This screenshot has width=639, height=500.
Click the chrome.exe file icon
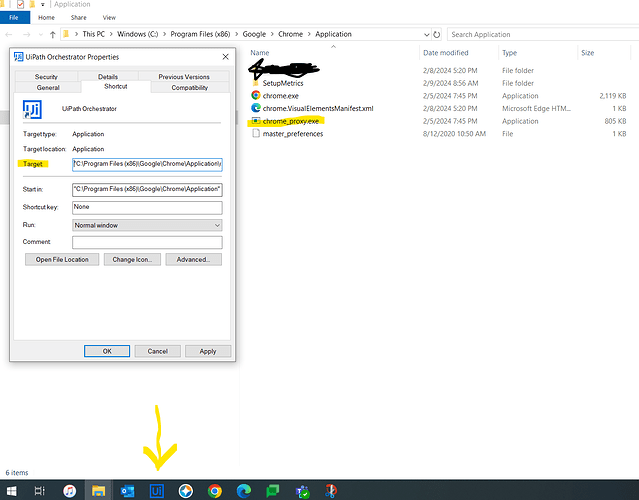point(256,95)
